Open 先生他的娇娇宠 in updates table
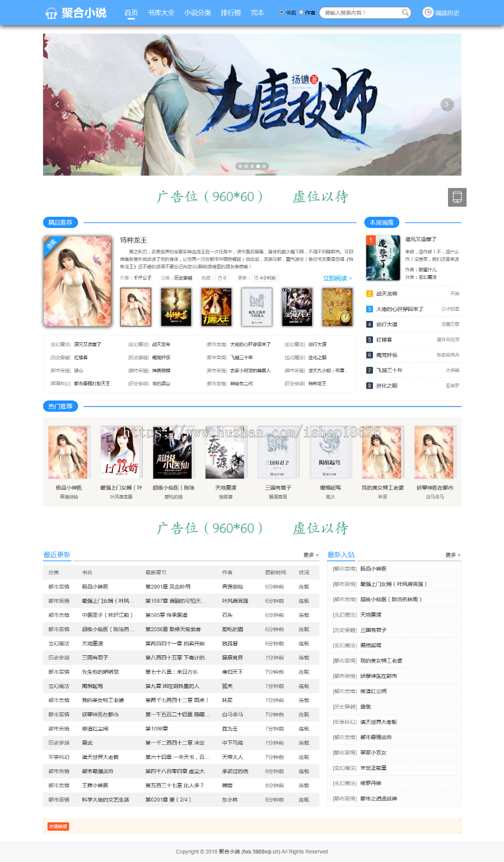 pyautogui.click(x=100, y=672)
